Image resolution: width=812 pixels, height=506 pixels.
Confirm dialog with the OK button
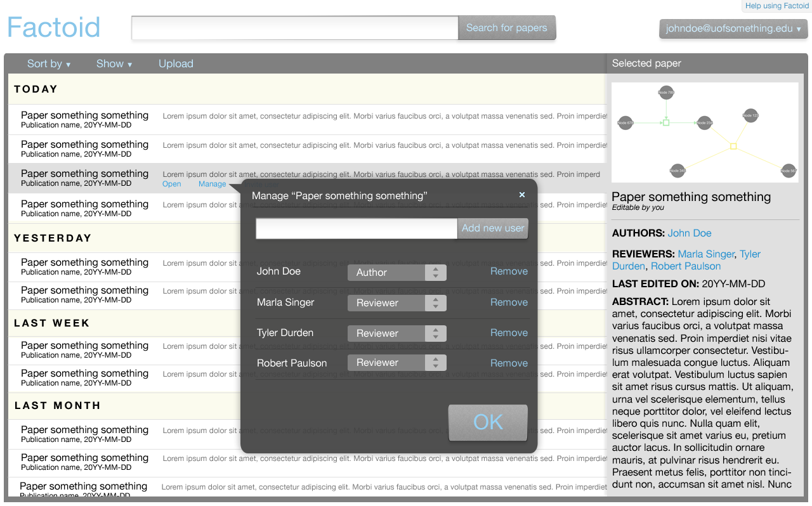click(488, 422)
